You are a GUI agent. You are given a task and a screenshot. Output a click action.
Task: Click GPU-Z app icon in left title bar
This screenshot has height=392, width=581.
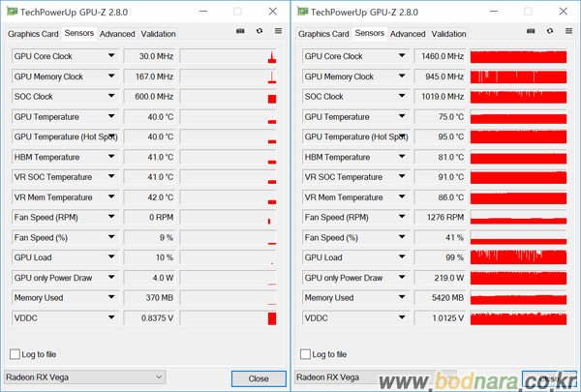pos(13,12)
